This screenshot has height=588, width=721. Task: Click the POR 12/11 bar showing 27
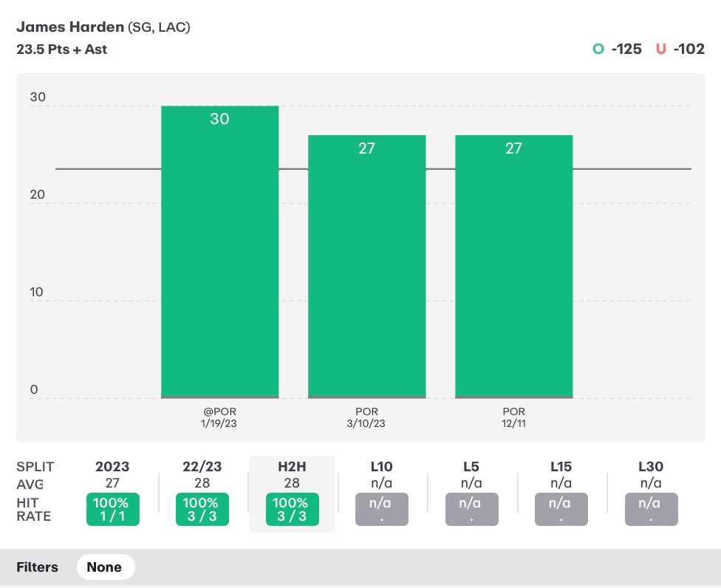pos(514,267)
